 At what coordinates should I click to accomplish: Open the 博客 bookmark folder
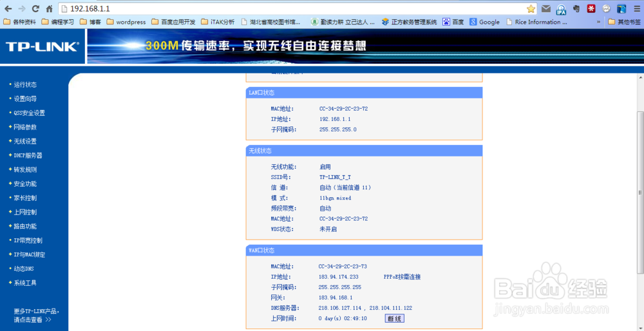click(x=90, y=22)
